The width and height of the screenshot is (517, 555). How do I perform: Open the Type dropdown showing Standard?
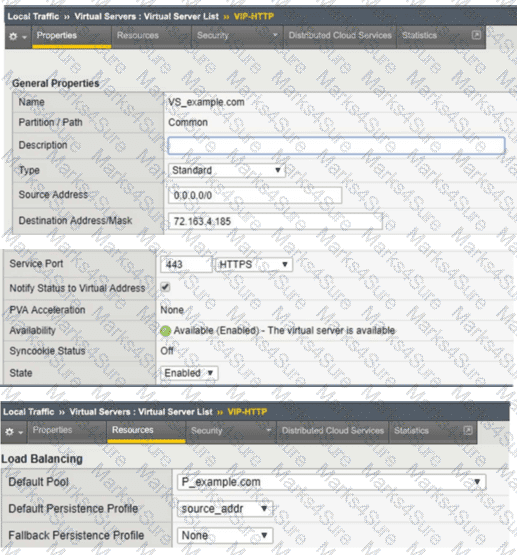point(226,170)
